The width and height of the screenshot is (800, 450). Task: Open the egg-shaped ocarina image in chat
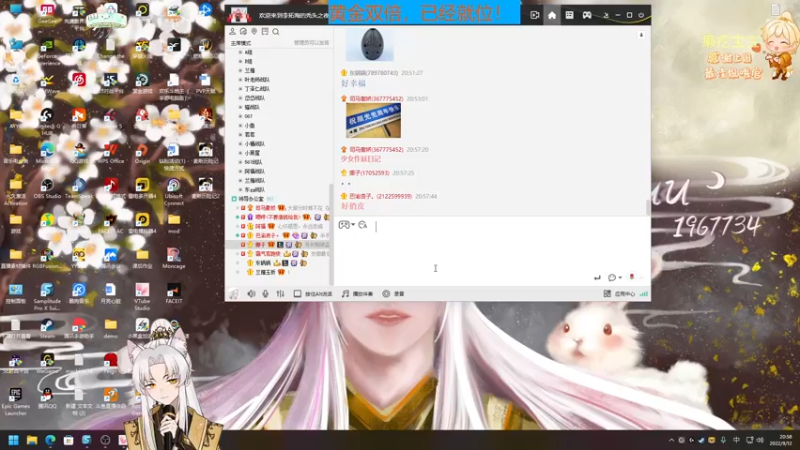[370, 44]
